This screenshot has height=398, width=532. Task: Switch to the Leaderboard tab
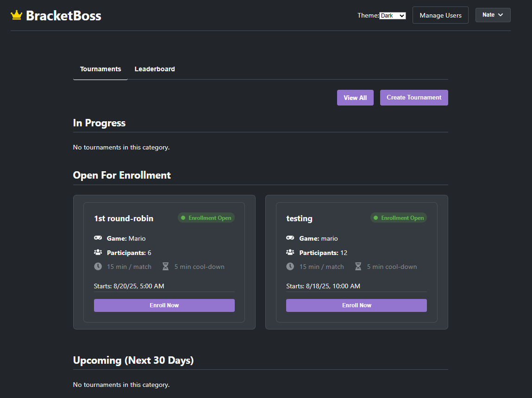click(x=155, y=69)
